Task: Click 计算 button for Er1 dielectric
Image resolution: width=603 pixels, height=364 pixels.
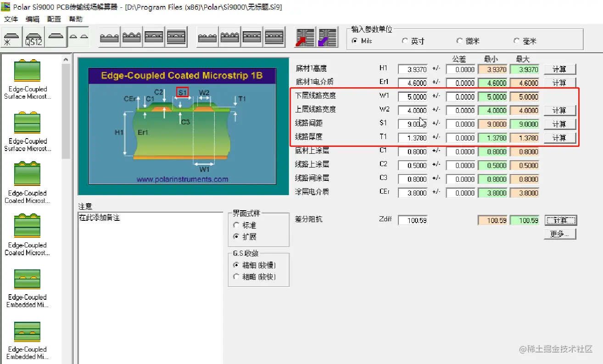Action: pyautogui.click(x=560, y=83)
